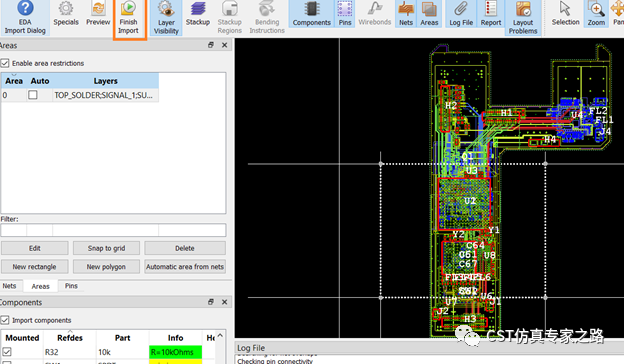Image resolution: width=624 pixels, height=364 pixels.
Task: Click Automatic area from nets button
Action: click(185, 267)
